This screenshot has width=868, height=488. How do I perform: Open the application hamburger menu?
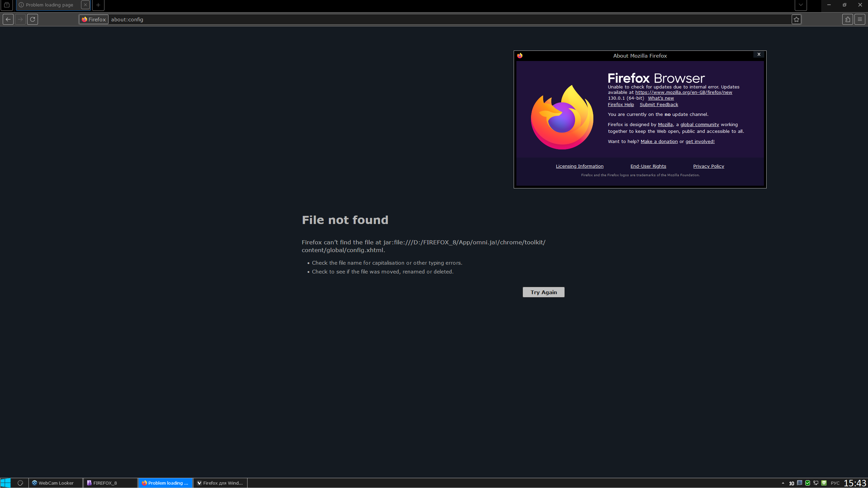pos(860,19)
